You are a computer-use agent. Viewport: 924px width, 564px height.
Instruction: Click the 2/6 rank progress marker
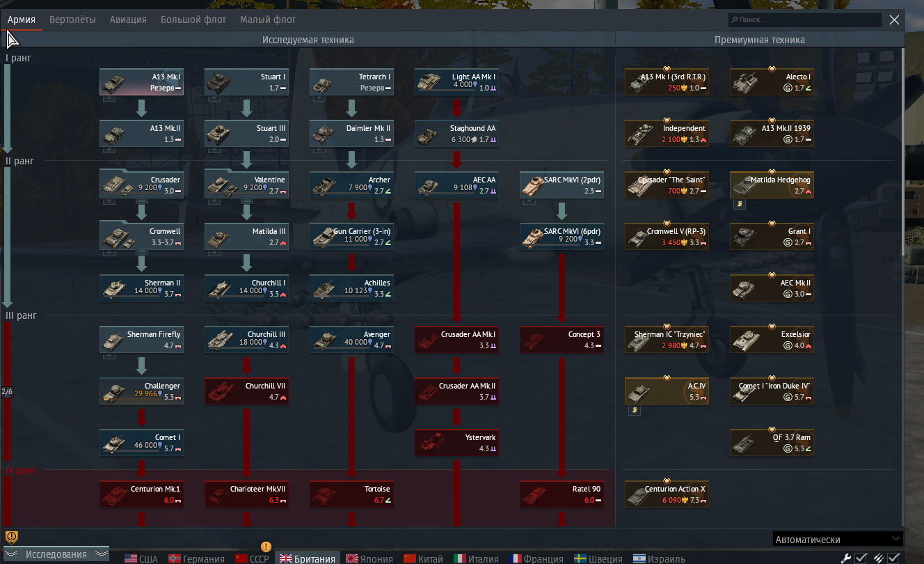tap(7, 392)
